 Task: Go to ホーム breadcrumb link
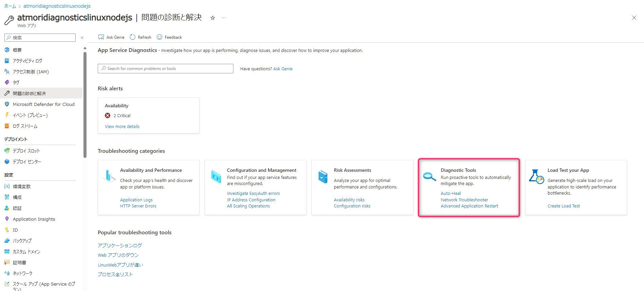[x=10, y=6]
